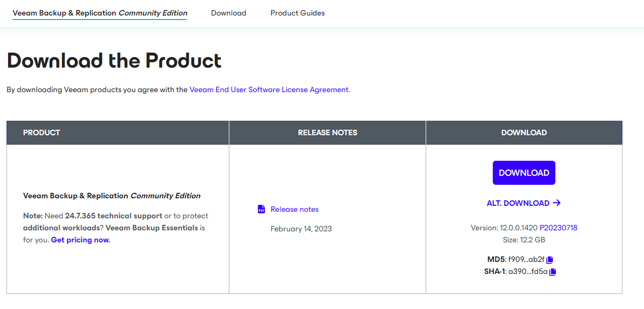Click the blue DOWNLOAD button
Image resolution: width=644 pixels, height=309 pixels.
524,173
